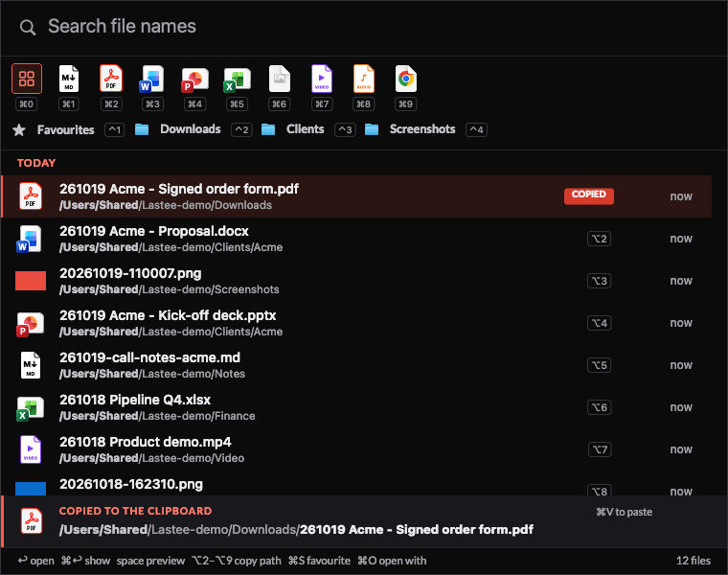Click the 12 files count

click(x=694, y=561)
